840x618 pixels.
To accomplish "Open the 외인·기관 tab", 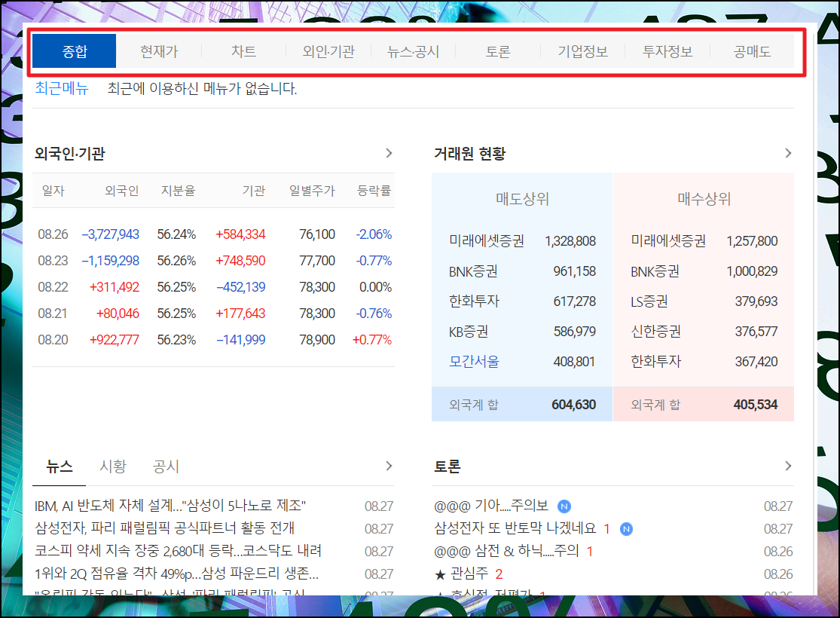I will tap(328, 51).
